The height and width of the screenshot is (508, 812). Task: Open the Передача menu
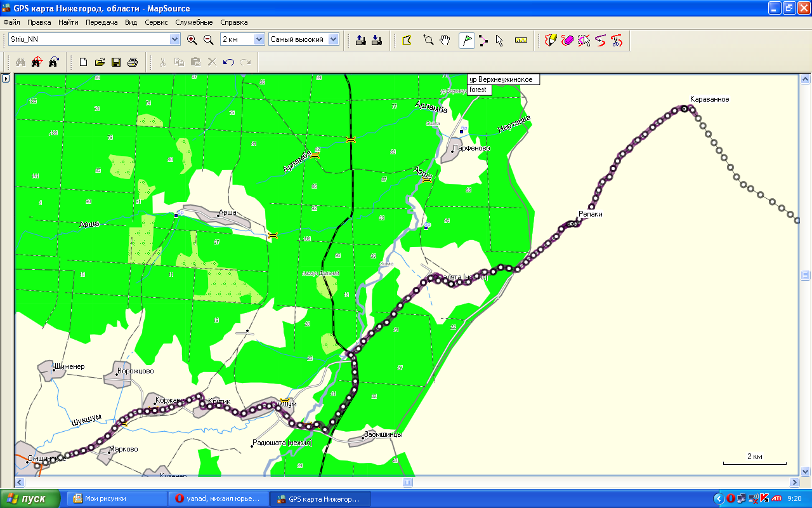click(101, 22)
